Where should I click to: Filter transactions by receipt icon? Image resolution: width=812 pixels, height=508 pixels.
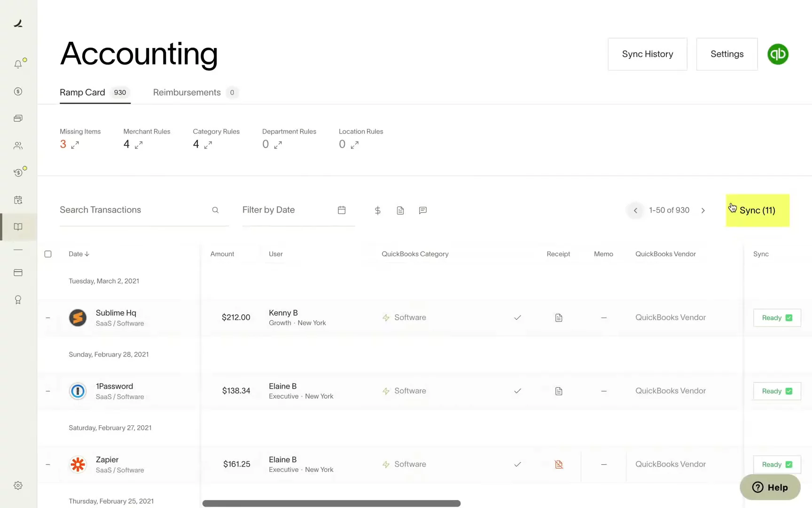pos(400,210)
